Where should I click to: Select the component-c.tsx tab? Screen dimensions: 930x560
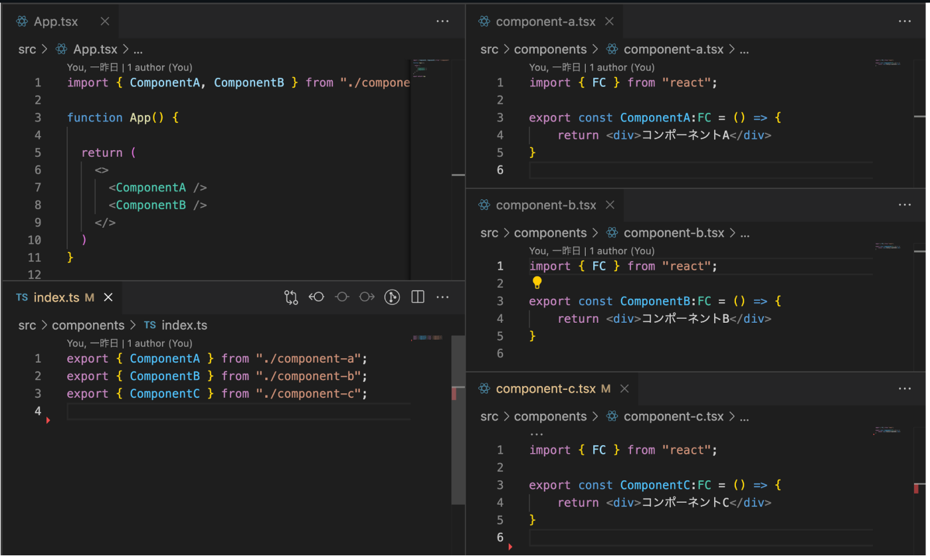click(x=552, y=389)
